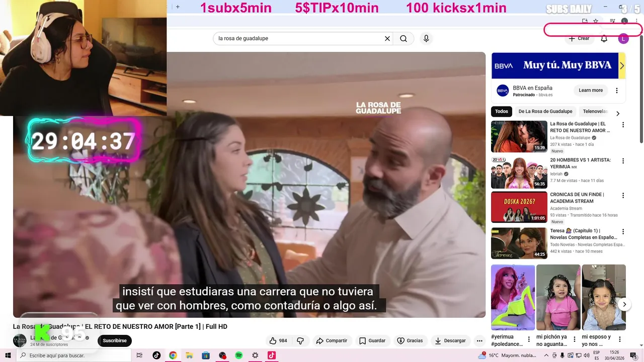Image resolution: width=644 pixels, height=362 pixels.
Task: Open File Explorer from the taskbar
Action: click(189, 355)
